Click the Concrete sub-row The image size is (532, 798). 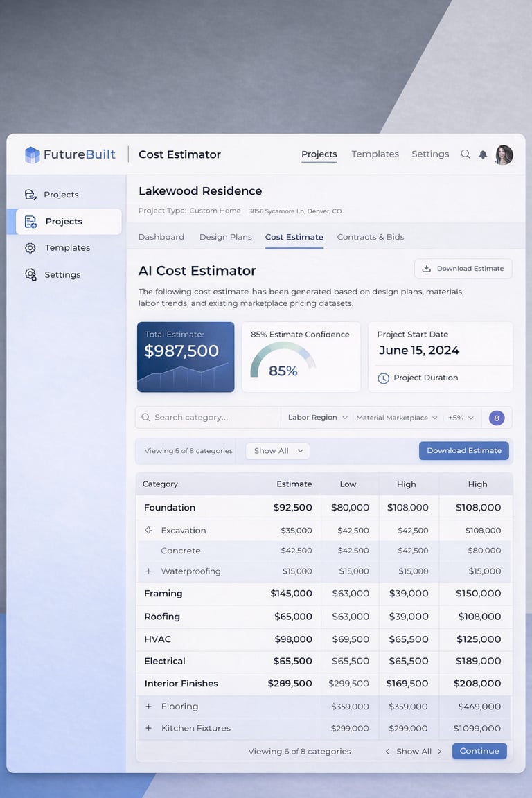coord(324,551)
